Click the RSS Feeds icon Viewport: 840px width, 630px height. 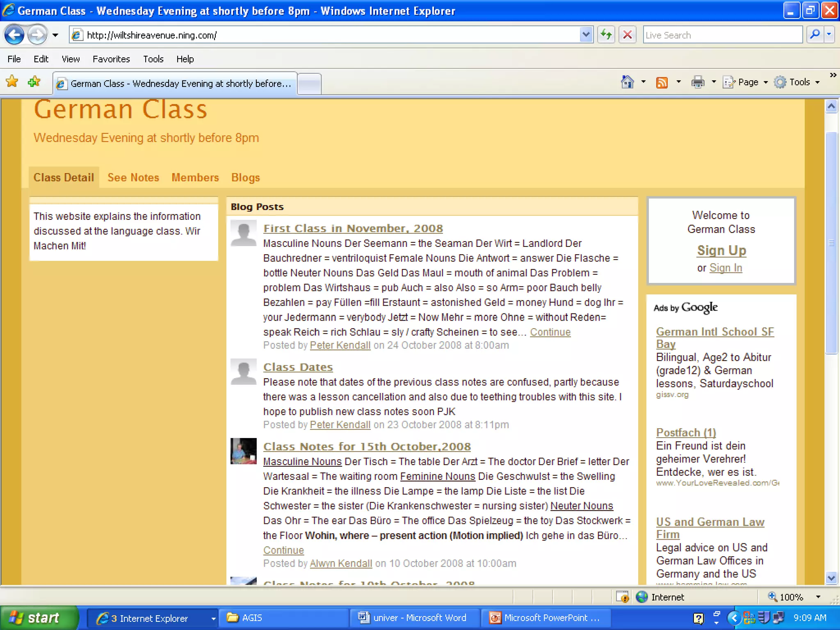(x=662, y=82)
